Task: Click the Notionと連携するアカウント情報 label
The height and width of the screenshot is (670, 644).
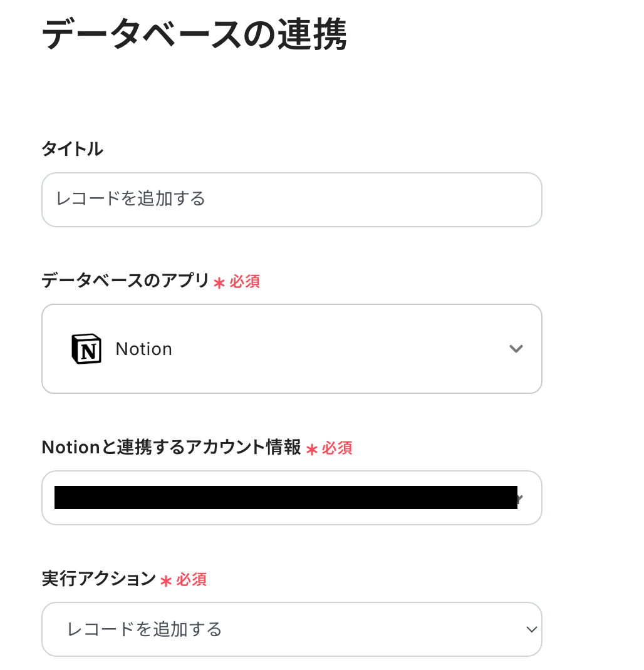Action: 171,448
